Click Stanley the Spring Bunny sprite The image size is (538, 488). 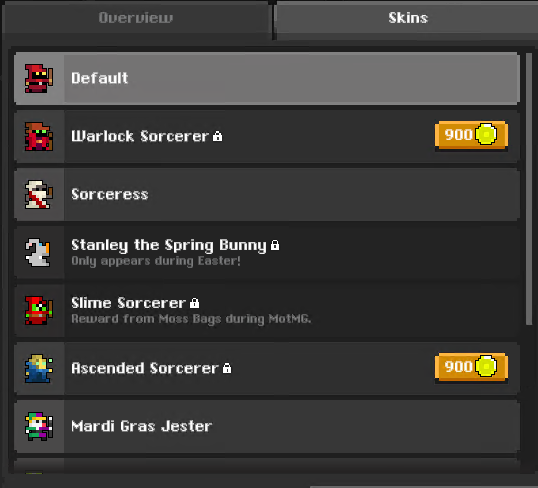coord(38,252)
